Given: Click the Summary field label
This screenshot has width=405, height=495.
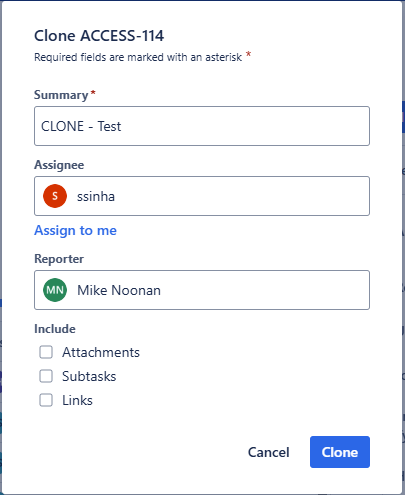Looking at the screenshot, I should click(x=61, y=95).
